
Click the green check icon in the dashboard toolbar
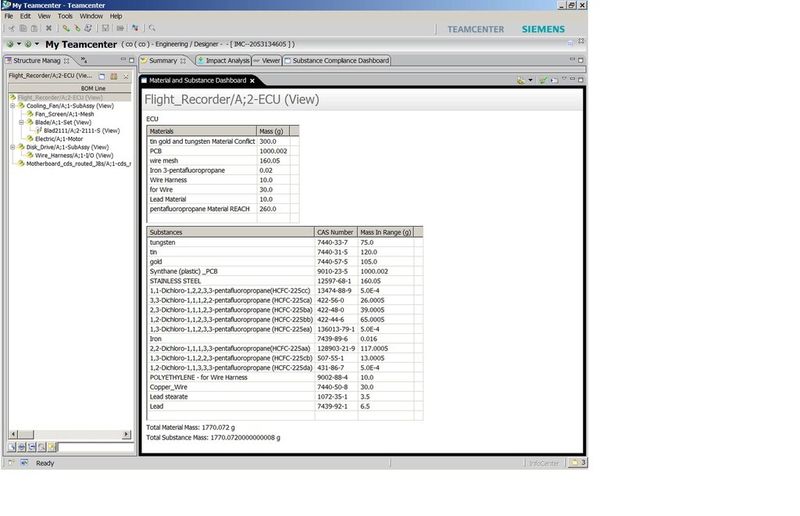click(543, 80)
